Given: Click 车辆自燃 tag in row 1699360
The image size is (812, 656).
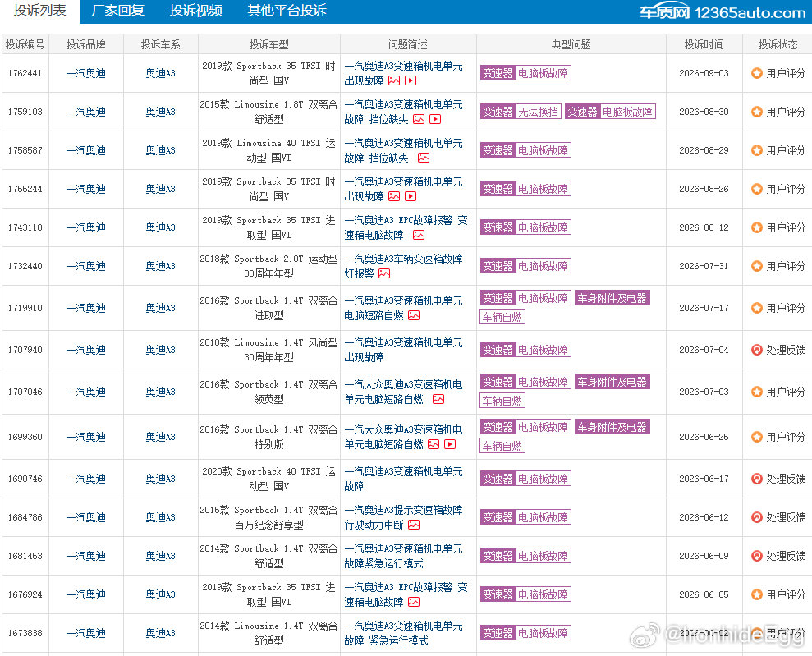Looking at the screenshot, I should click(502, 446).
